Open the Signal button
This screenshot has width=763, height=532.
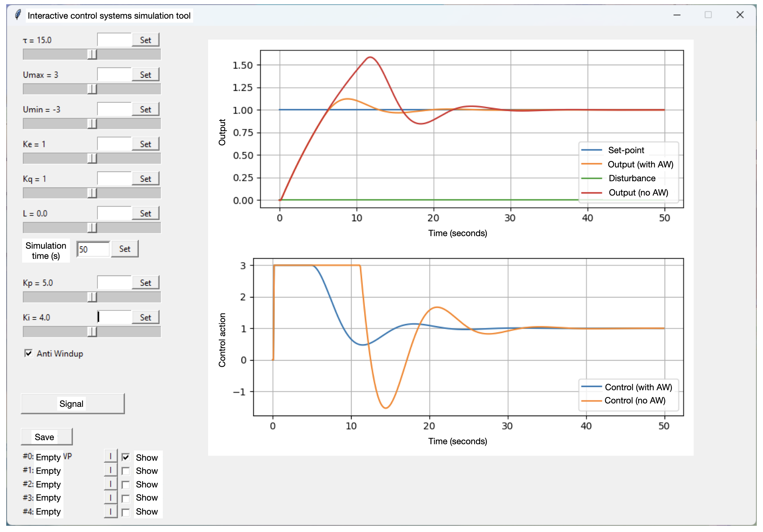[x=73, y=404]
